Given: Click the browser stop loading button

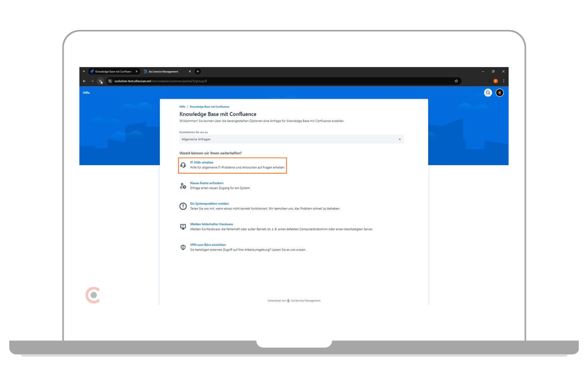Looking at the screenshot, I should 100,81.
